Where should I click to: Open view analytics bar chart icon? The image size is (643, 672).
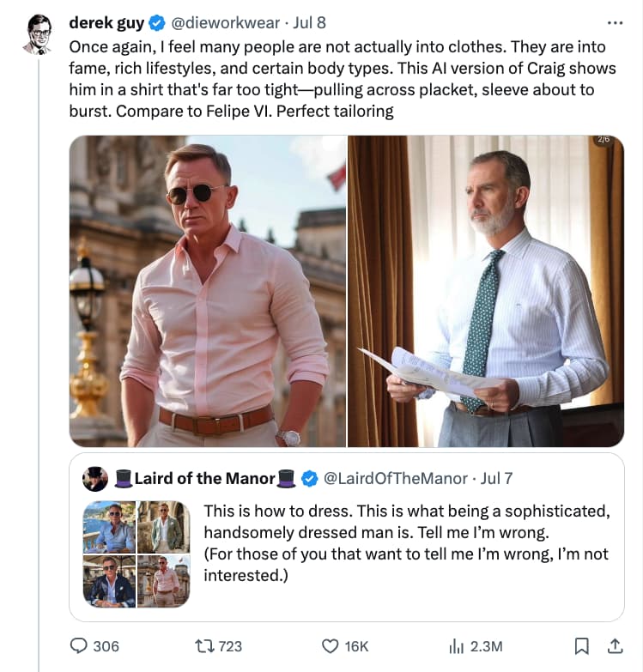(456, 646)
